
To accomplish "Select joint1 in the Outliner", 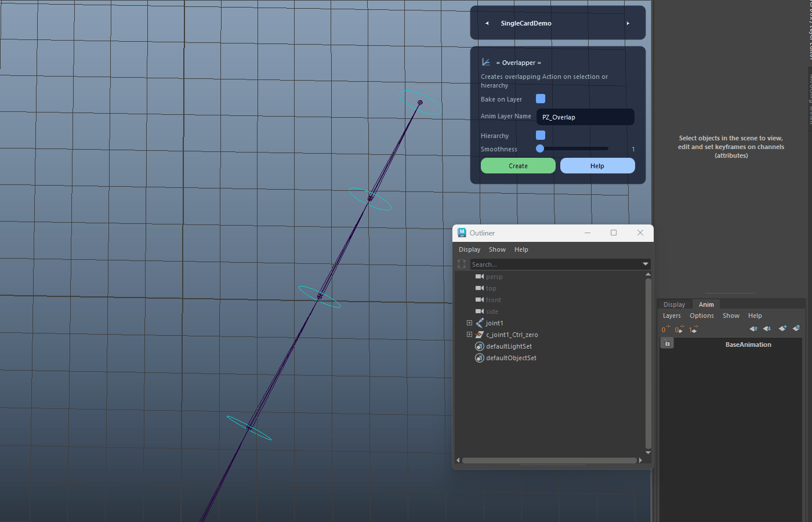I will [495, 323].
